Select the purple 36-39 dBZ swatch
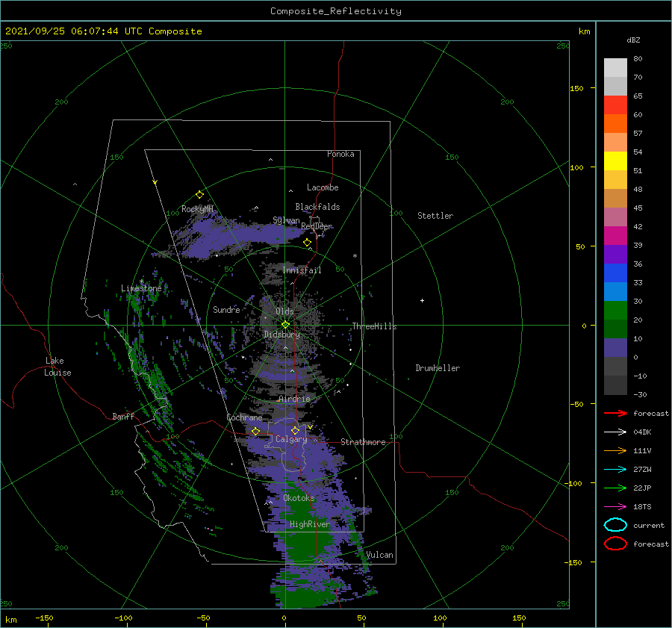Viewport: 672px width, 628px height. [615, 254]
